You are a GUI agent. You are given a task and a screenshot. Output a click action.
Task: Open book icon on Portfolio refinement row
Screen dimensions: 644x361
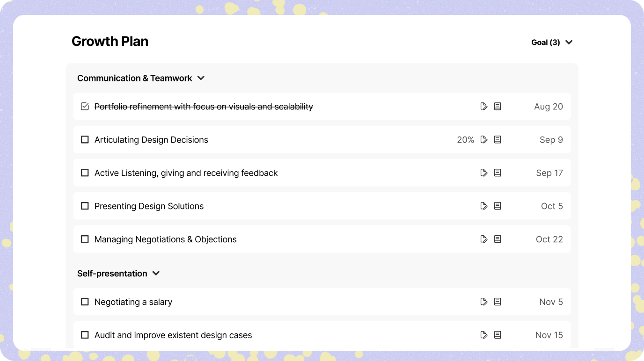498,107
